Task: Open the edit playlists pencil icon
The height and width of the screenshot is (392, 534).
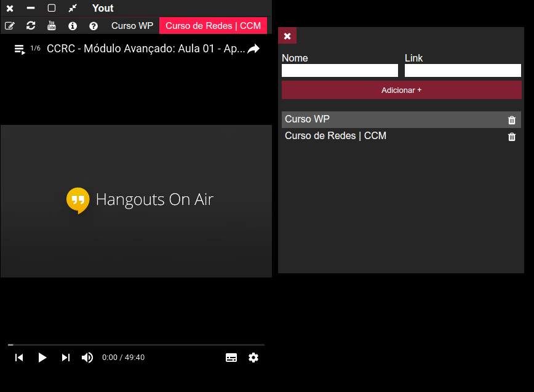Action: pos(10,26)
